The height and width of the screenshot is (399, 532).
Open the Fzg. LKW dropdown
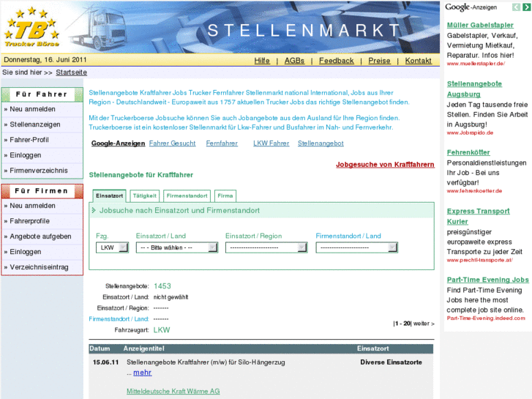click(x=112, y=247)
